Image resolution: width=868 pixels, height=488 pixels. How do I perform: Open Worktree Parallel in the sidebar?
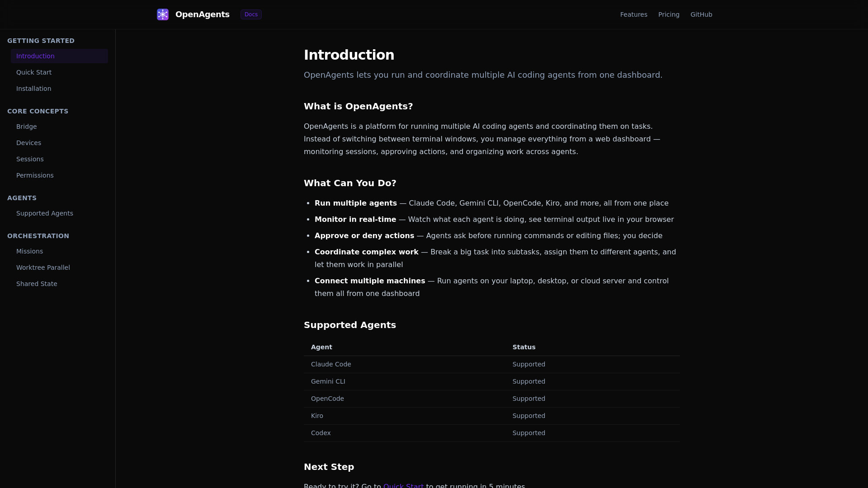click(x=59, y=267)
